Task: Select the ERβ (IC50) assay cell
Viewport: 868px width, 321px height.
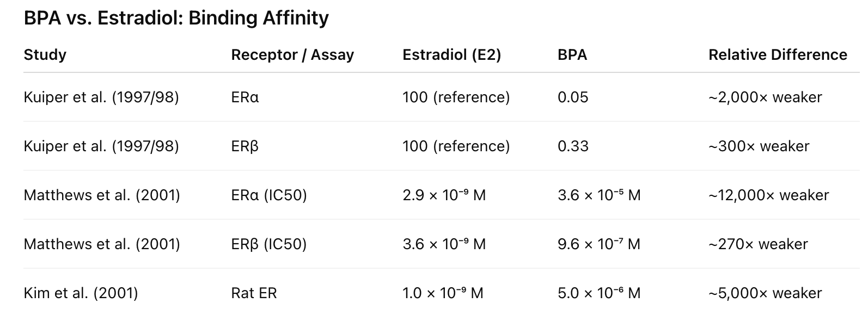Action: tap(268, 244)
